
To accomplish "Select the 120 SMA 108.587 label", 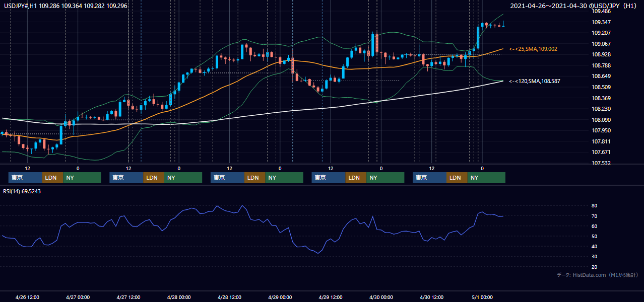I will (535, 81).
